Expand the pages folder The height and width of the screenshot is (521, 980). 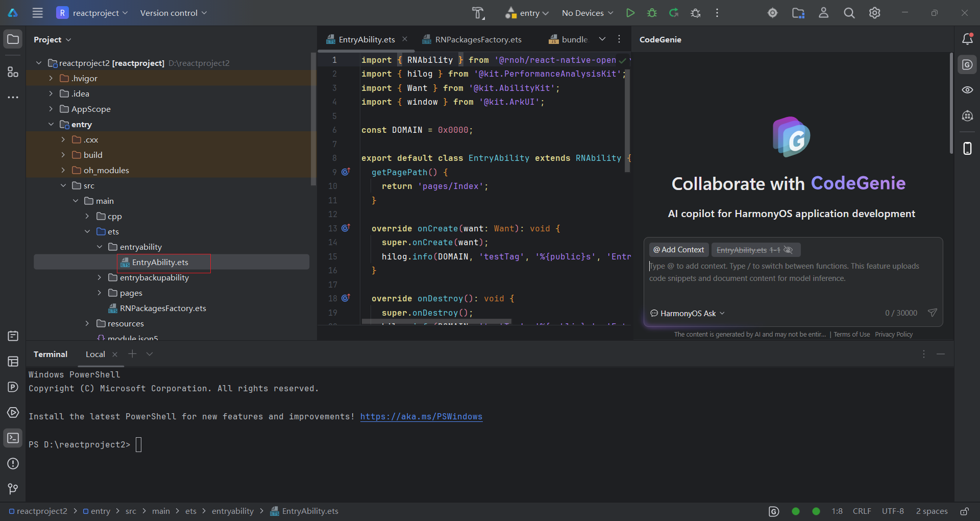point(100,293)
